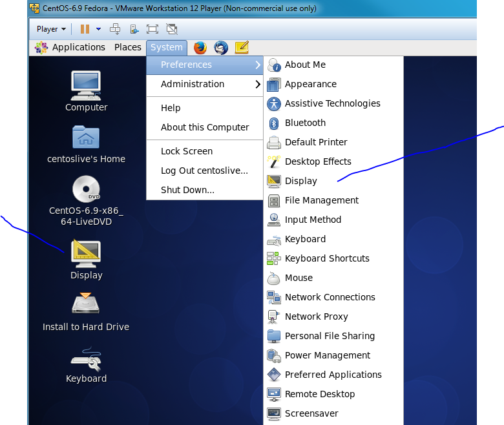Open the Places menu
Image resolution: width=504 pixels, height=425 pixels.
point(127,48)
